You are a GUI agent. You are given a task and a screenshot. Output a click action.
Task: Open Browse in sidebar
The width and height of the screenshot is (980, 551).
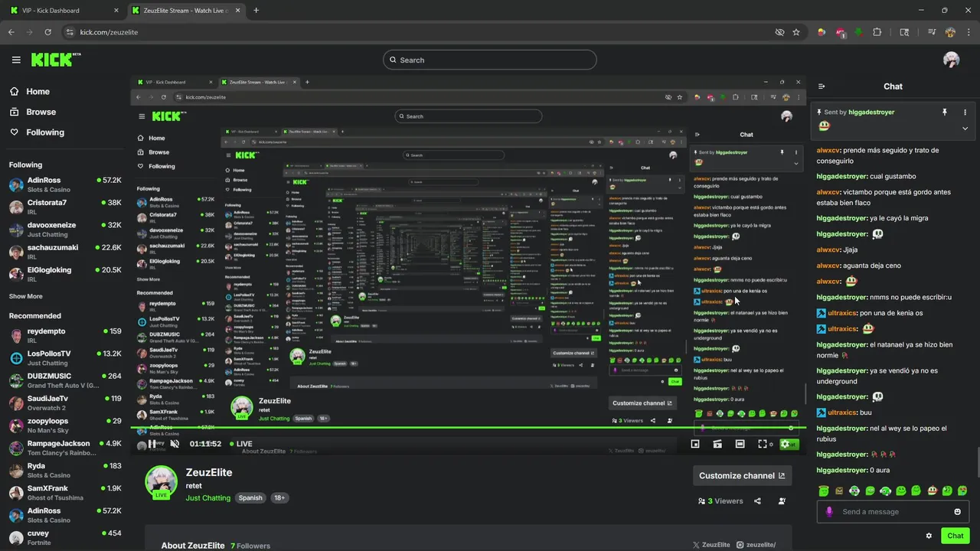pyautogui.click(x=32, y=112)
